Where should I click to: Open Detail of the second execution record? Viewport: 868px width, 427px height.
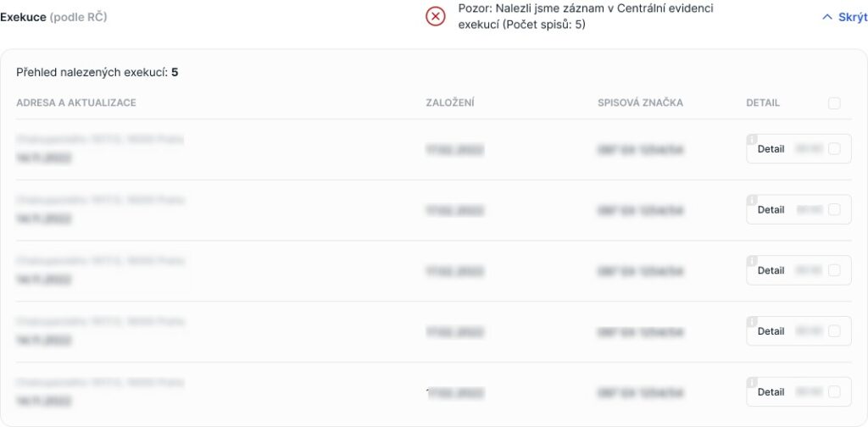[x=771, y=209]
